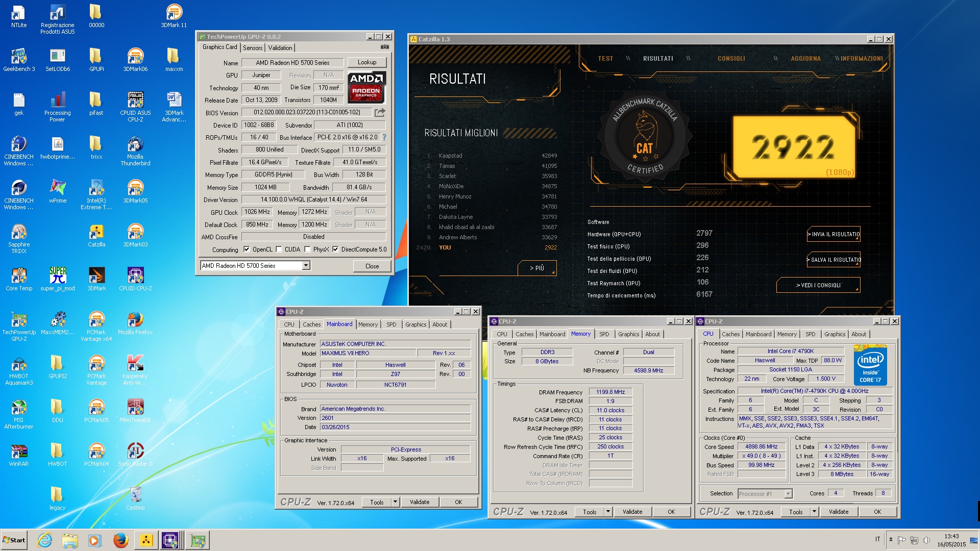Click the Lookup button in GPU-Z
Image resolution: width=980 pixels, height=551 pixels.
pos(367,62)
